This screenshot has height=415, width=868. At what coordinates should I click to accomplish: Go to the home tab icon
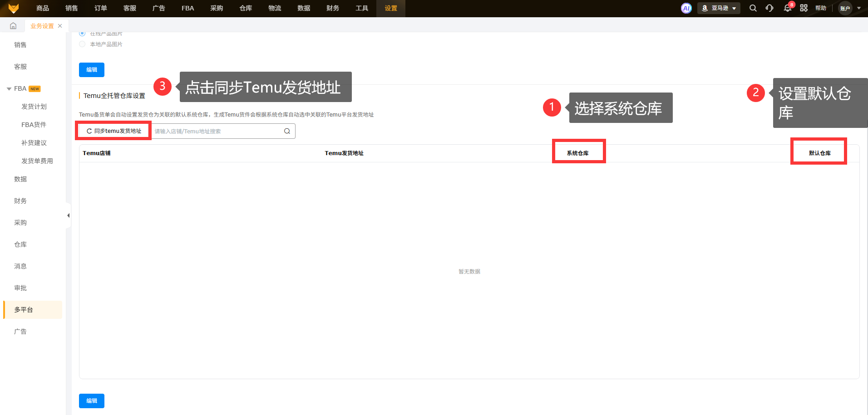click(x=13, y=26)
